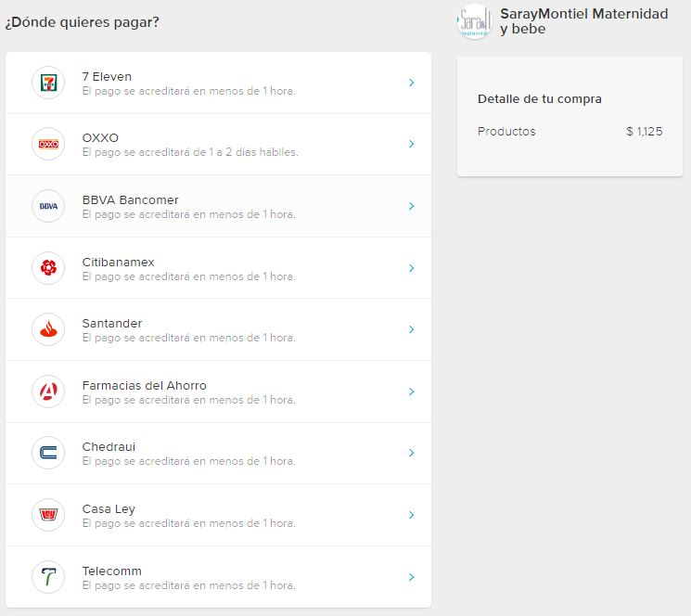Pay at Chedraui option label
691x616 pixels.
[x=109, y=447]
